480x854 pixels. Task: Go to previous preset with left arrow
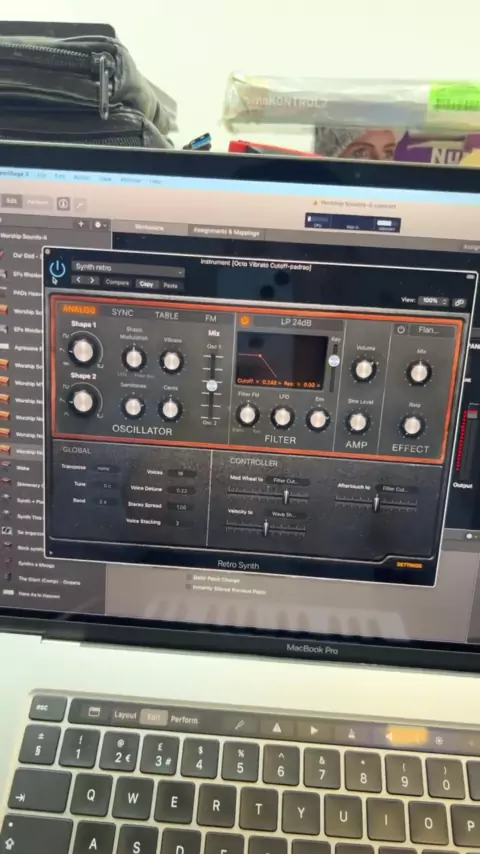(x=78, y=280)
